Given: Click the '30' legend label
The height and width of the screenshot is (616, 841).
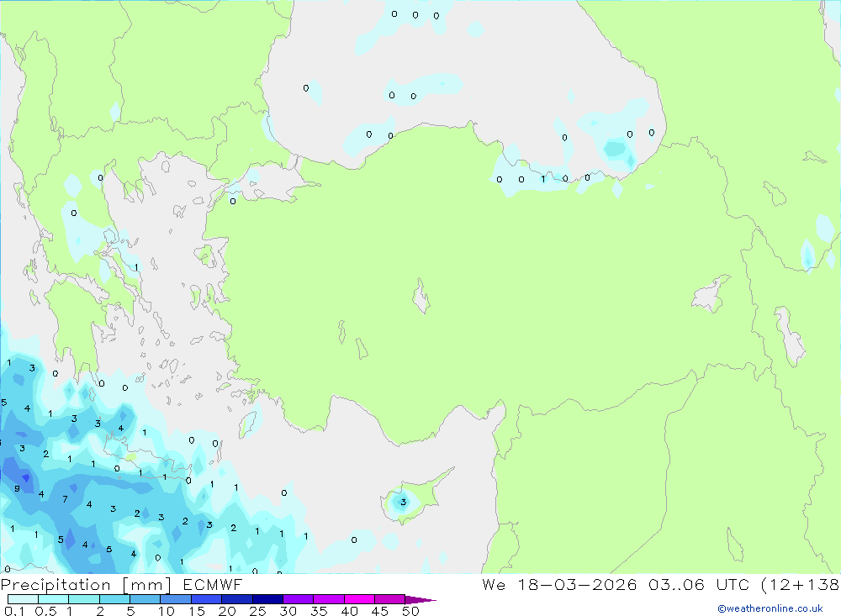Looking at the screenshot, I should tap(288, 611).
